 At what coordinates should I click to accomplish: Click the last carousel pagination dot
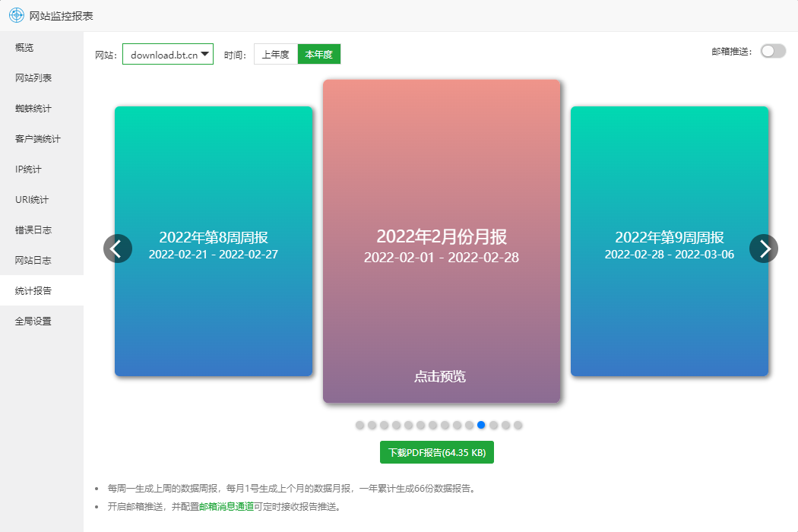[x=518, y=425]
